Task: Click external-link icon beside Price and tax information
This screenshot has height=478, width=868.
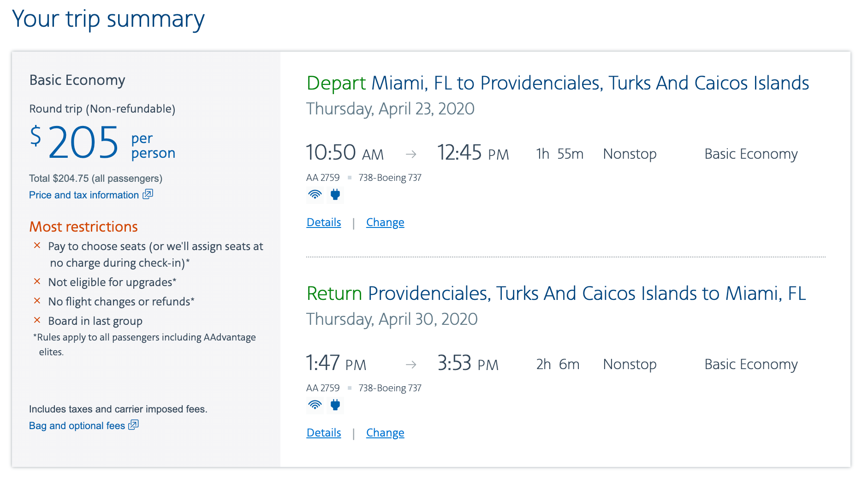Action: (148, 194)
